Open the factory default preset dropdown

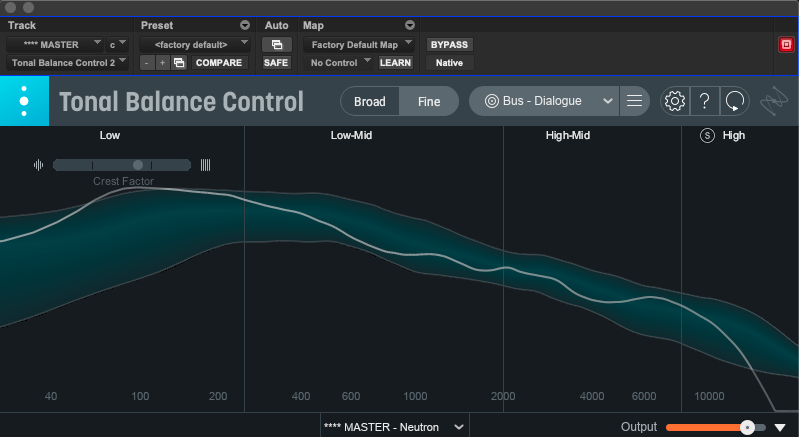[196, 44]
